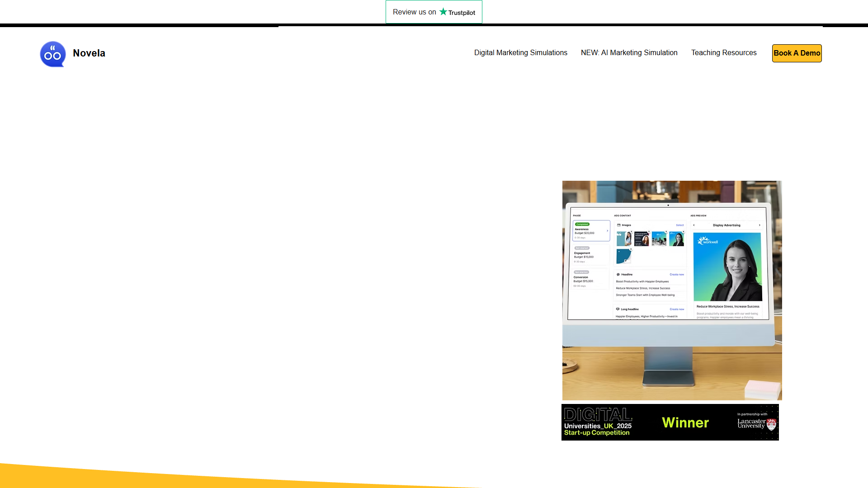Open the NEW: AI Marketing Simulation menu item
868x488 pixels.
pos(629,53)
